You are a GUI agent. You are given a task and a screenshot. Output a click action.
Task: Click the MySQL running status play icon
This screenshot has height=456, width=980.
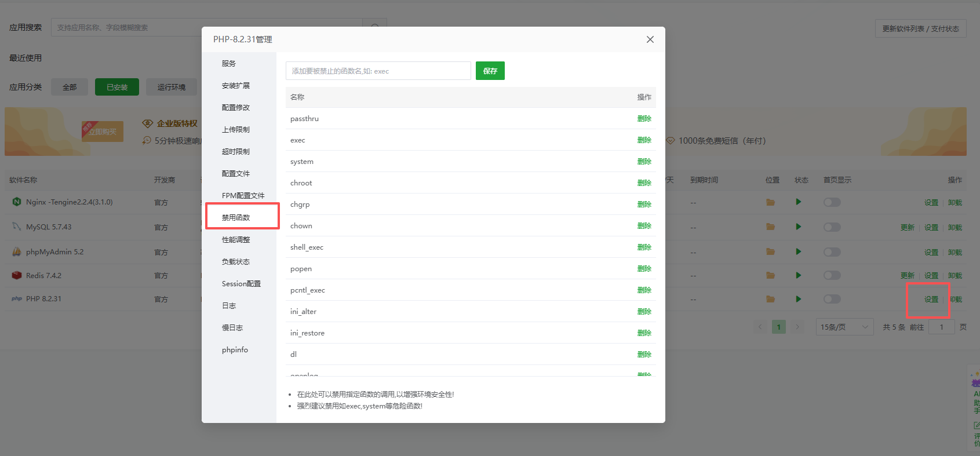799,227
